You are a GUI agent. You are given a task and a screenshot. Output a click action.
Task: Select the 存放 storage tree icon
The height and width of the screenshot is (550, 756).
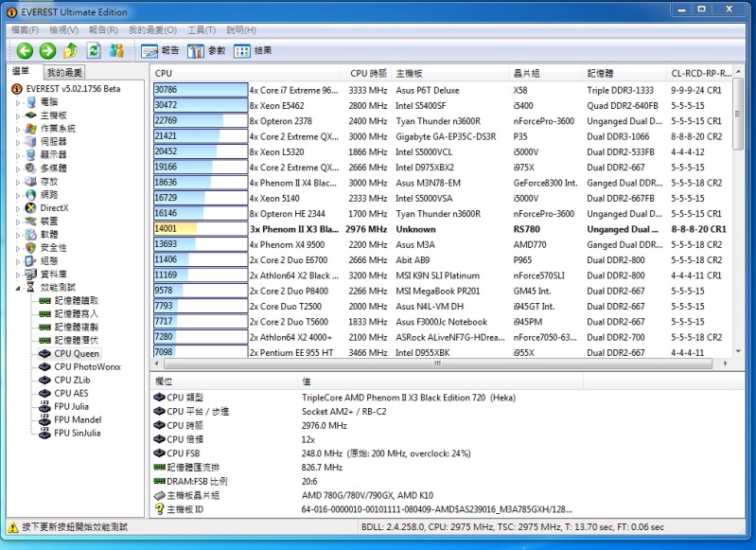(31, 182)
